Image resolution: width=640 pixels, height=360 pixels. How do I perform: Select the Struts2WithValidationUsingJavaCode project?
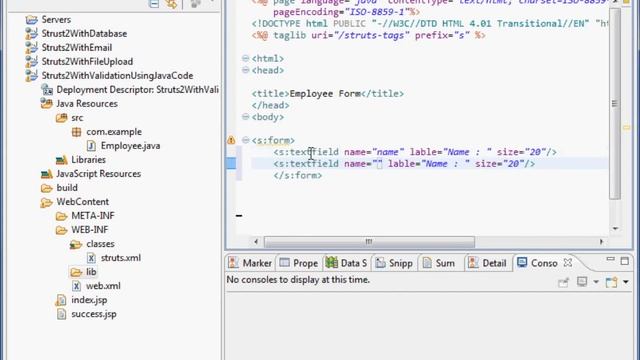[118, 76]
